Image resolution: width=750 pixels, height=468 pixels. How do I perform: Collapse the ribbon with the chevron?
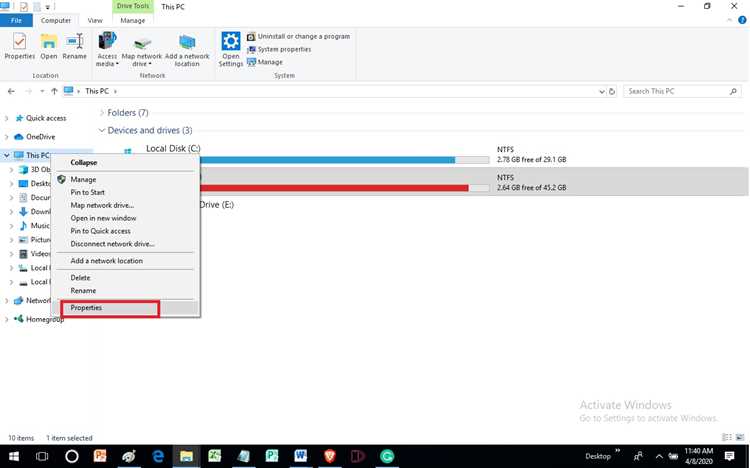click(729, 20)
